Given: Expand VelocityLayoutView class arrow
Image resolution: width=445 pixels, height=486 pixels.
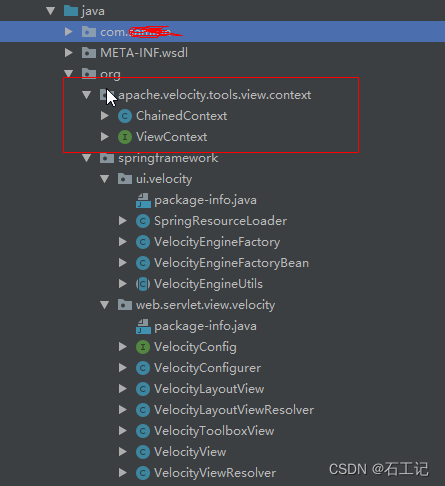Looking at the screenshot, I should [x=123, y=389].
